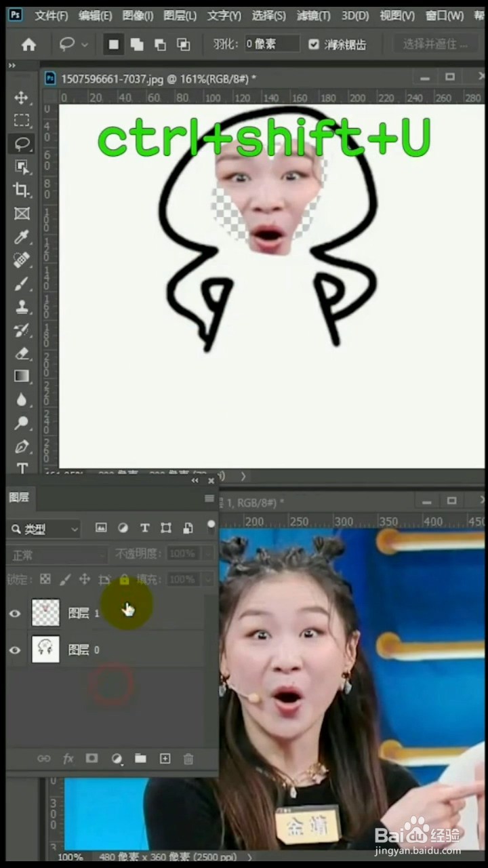This screenshot has width=488, height=868.
Task: Select the Spot Healing Brush tool
Action: coord(22,260)
